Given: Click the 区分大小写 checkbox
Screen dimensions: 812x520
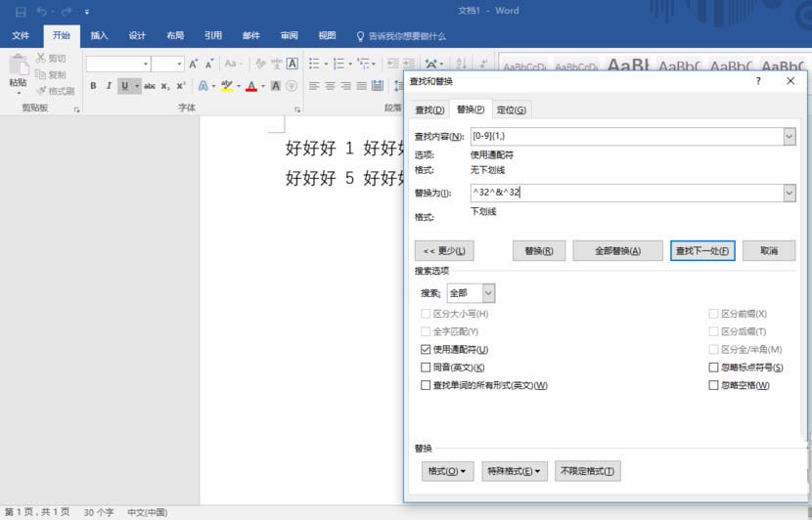Looking at the screenshot, I should (426, 314).
